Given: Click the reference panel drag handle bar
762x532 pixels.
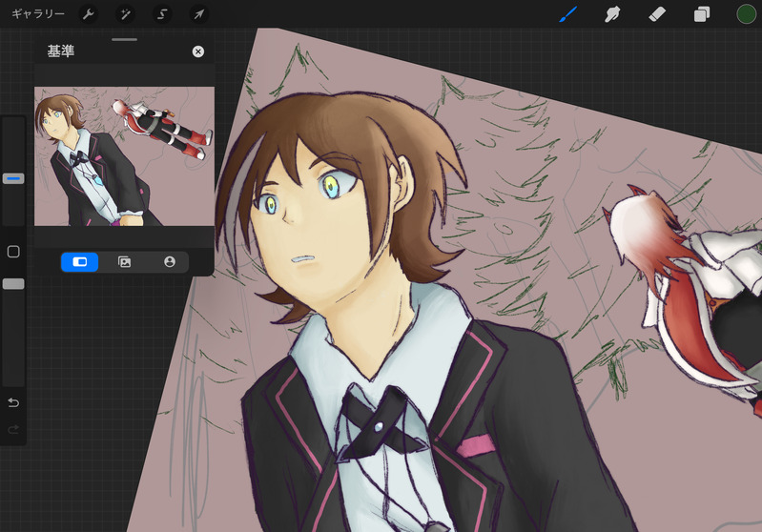Looking at the screenshot, I should 124,39.
